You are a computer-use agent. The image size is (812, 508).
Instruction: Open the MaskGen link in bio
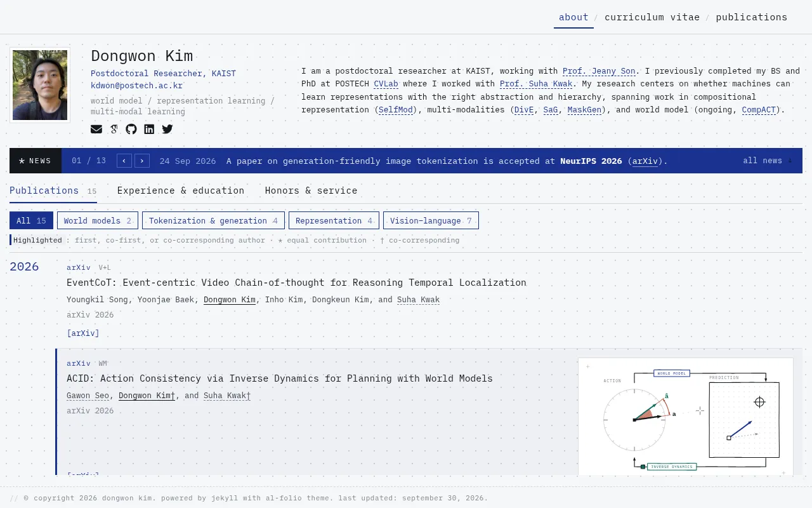tap(584, 110)
